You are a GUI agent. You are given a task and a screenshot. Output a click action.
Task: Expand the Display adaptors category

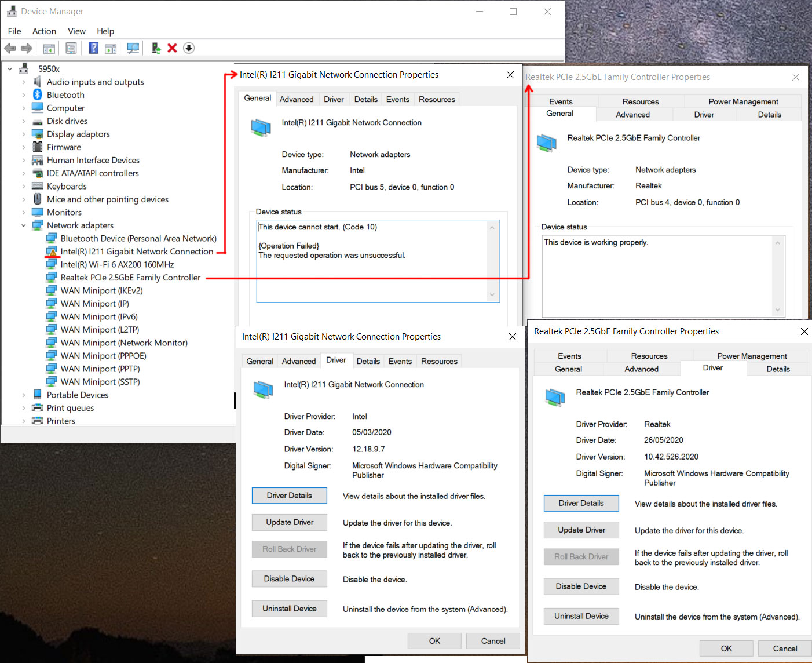point(24,134)
